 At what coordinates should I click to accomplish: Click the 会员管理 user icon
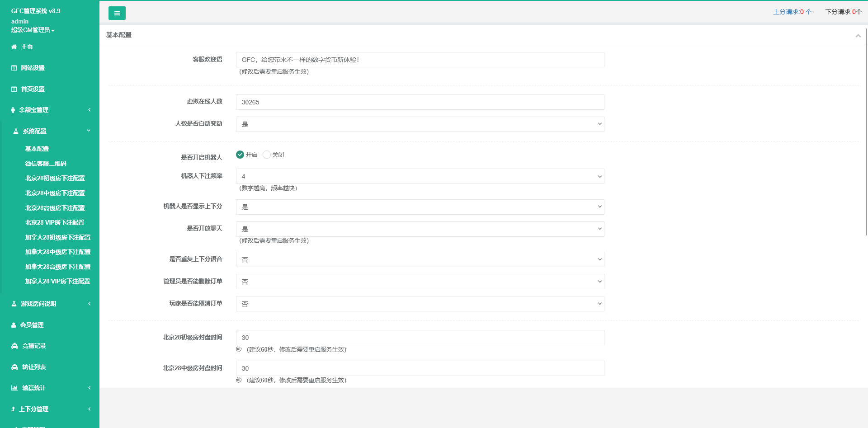coord(14,325)
